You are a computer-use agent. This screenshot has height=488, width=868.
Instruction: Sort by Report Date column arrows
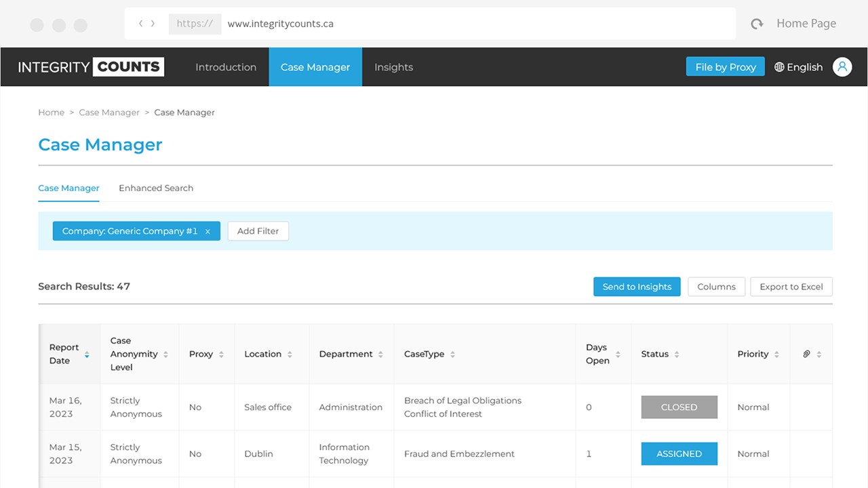[87, 354]
